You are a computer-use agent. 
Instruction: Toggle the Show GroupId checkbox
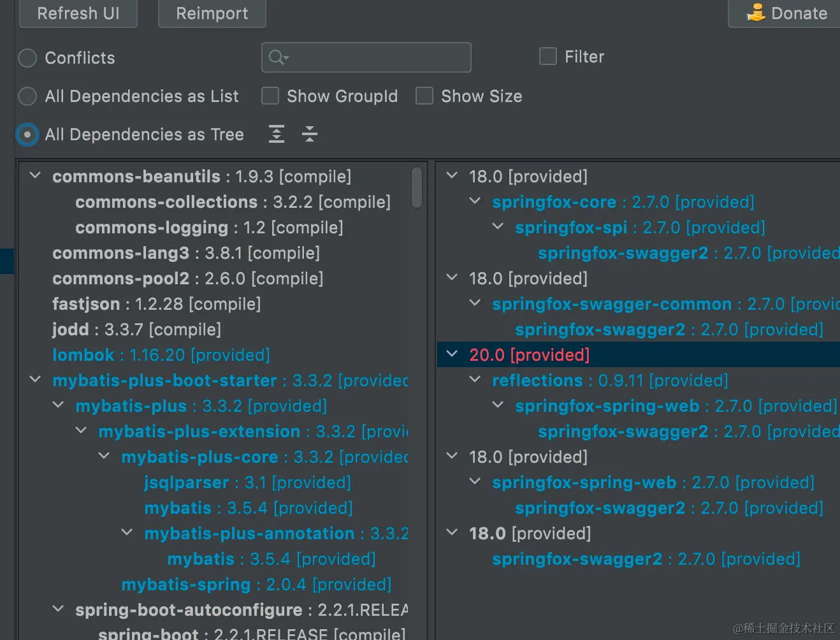[x=270, y=96]
